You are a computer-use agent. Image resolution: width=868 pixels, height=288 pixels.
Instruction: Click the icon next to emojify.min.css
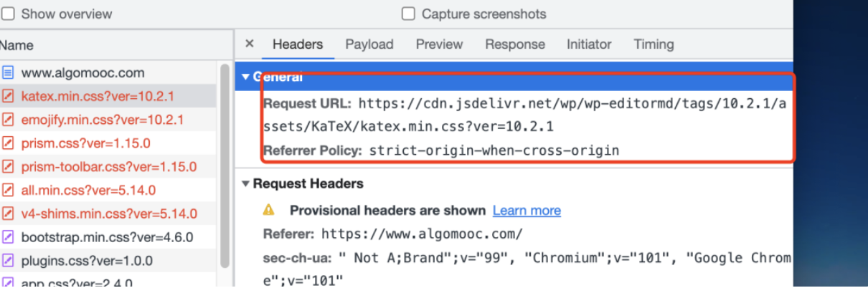point(8,120)
